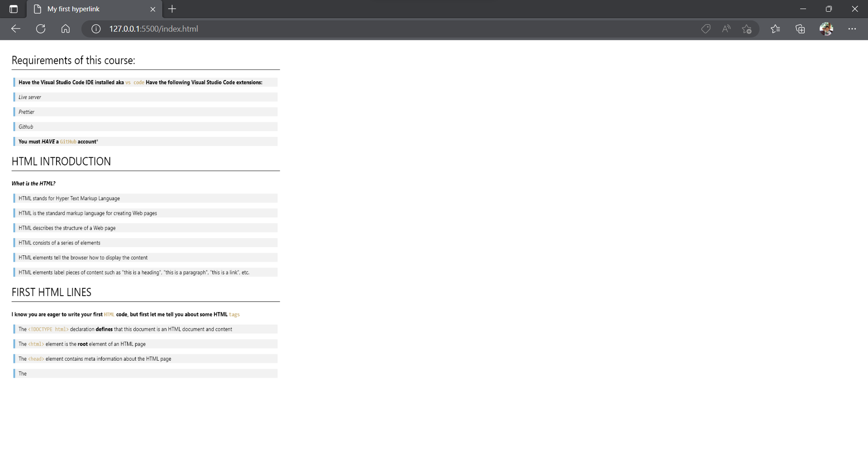Click the <head> code text

click(x=36, y=359)
